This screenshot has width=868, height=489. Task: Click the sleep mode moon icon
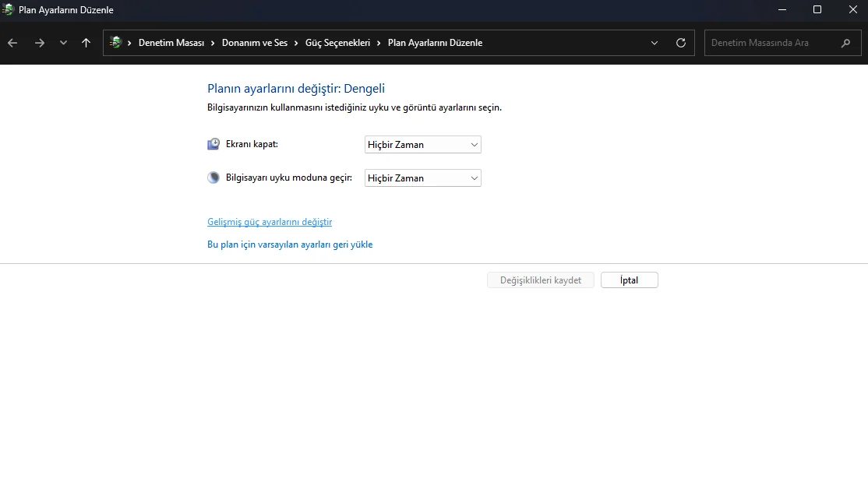(x=213, y=178)
